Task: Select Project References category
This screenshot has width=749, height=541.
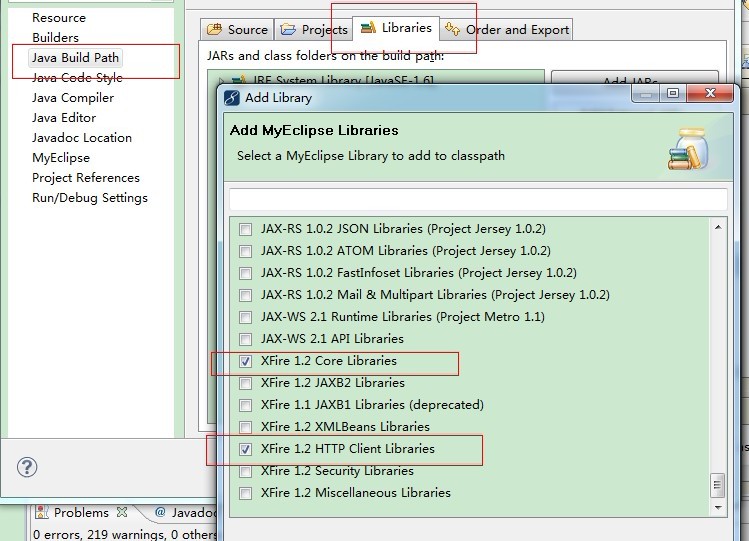Action: pos(86,178)
